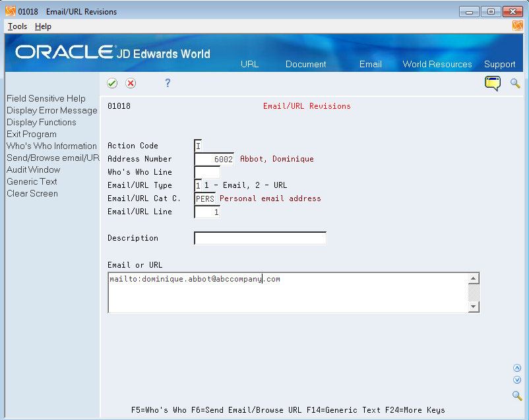
Task: Click the magnifier icon above the function-key bar
Action: pyautogui.click(x=517, y=396)
